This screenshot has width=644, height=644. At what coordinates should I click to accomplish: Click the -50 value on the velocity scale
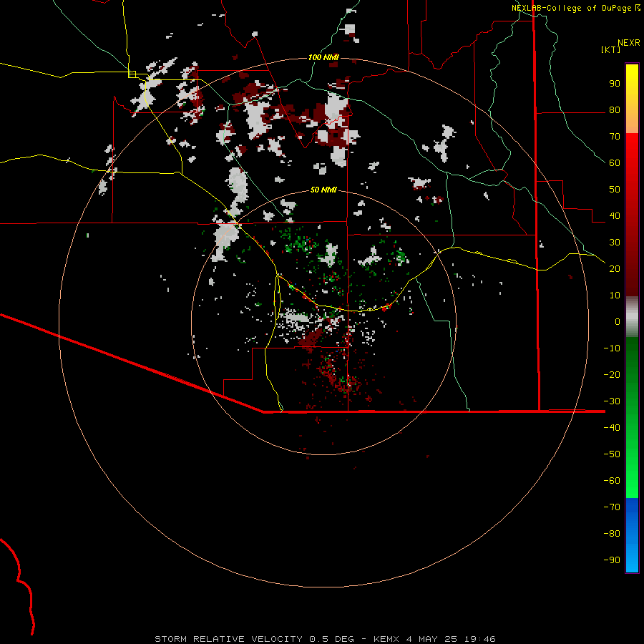coord(612,454)
